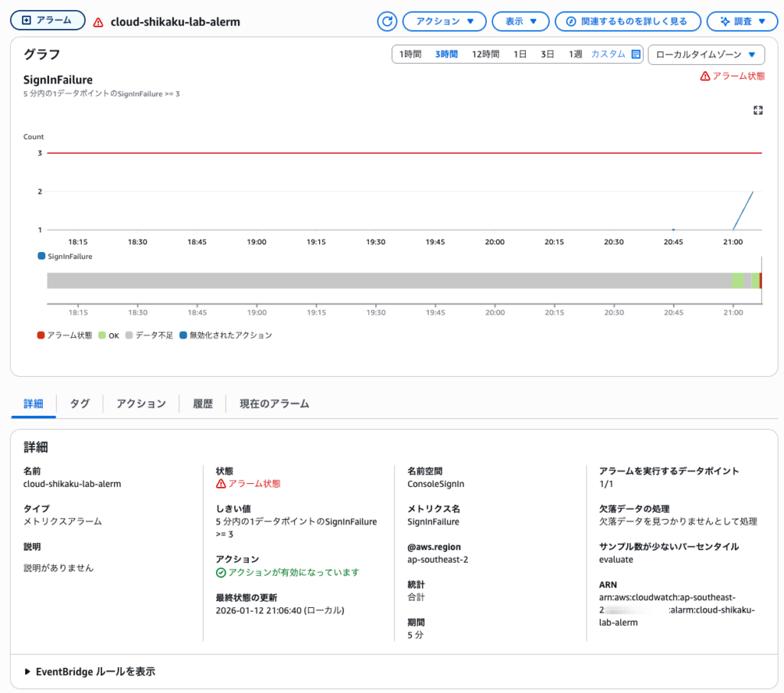Select the 12時間 time range option
This screenshot has height=693, width=784.
485,54
